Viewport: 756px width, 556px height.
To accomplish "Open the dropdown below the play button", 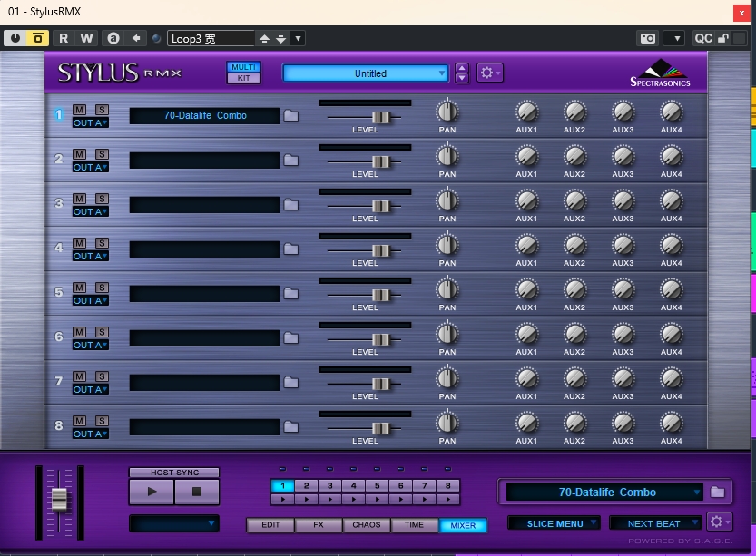I will coord(174,523).
